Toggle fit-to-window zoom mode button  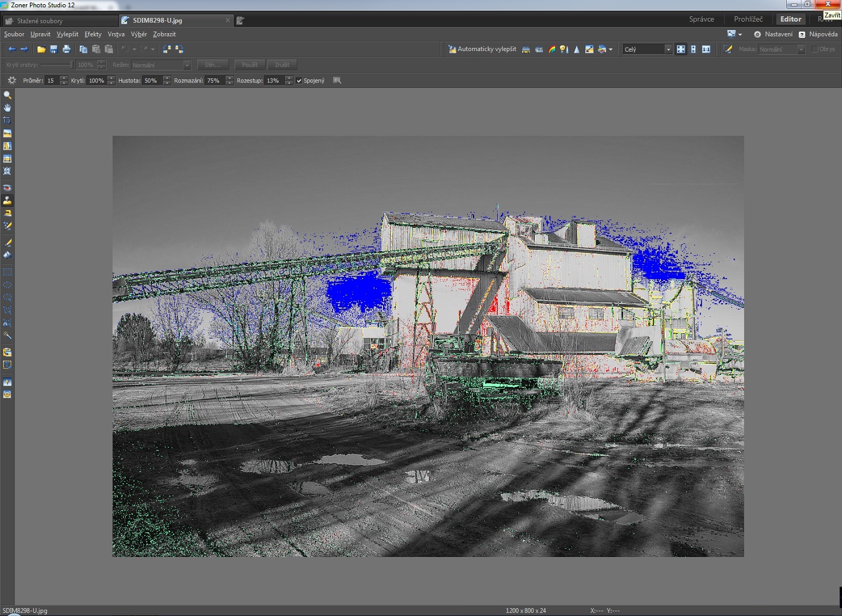pos(681,49)
